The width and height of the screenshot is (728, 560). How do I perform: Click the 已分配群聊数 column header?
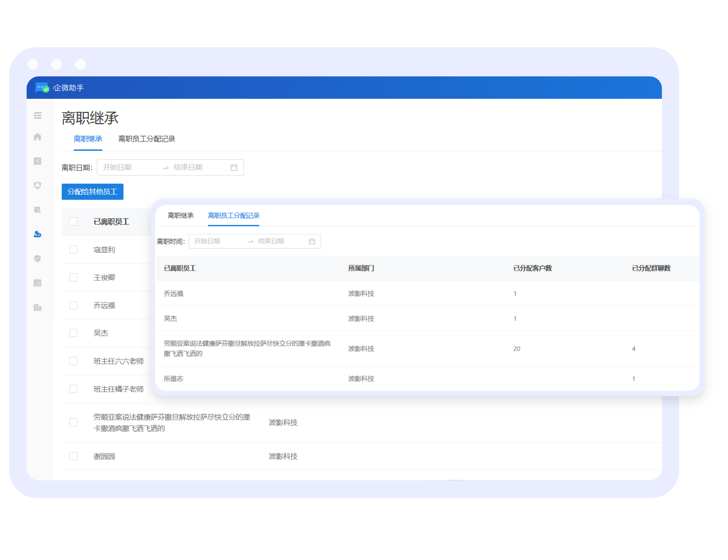[651, 268]
